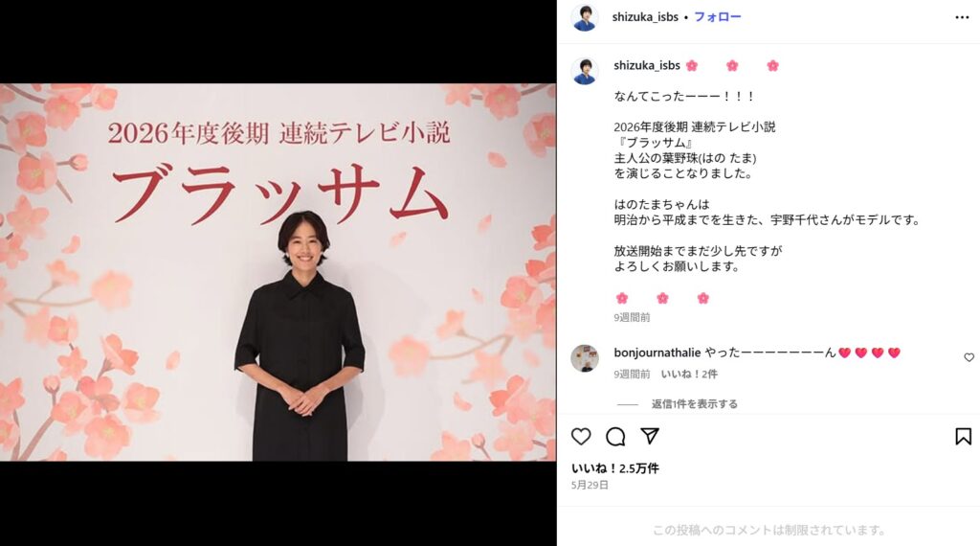
Task: Open shizuka_isbs profile from the header username
Action: coord(645,17)
